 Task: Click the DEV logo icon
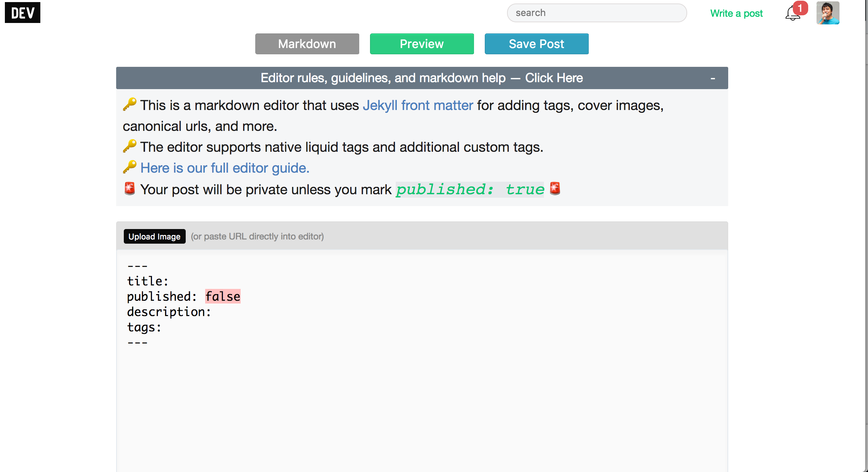pyautogui.click(x=23, y=13)
